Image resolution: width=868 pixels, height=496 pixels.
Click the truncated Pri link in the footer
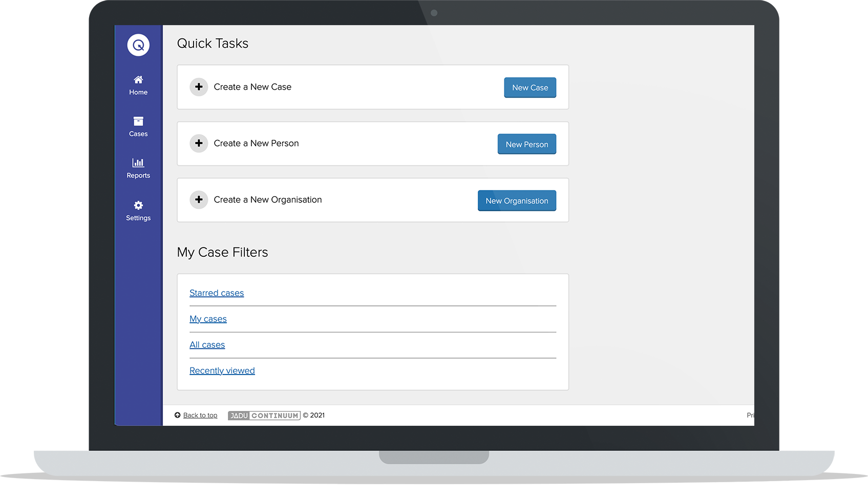pos(750,416)
